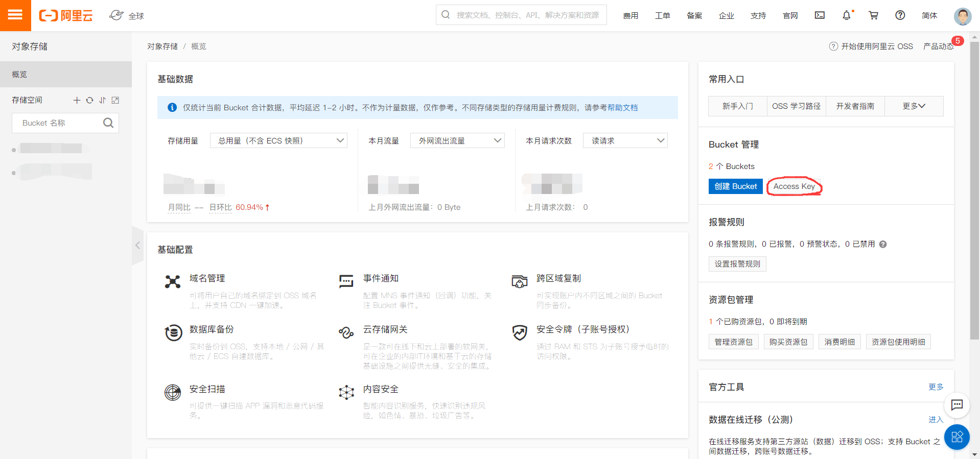The image size is (980, 459).
Task: Open the blue apps floating button
Action: pyautogui.click(x=957, y=437)
